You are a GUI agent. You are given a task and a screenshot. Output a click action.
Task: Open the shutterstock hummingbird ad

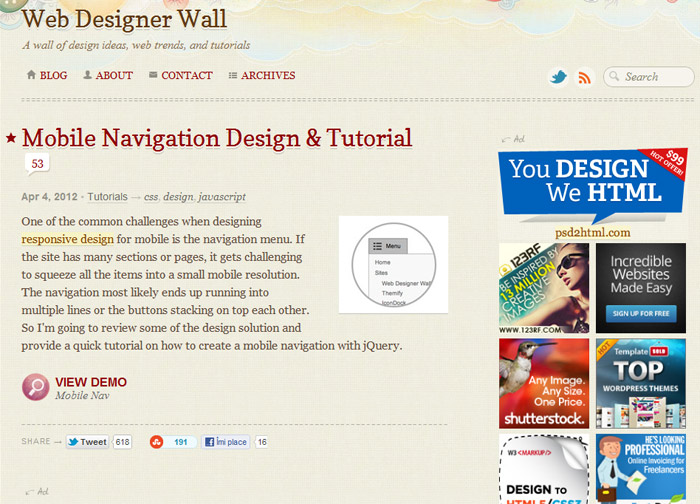click(x=544, y=383)
